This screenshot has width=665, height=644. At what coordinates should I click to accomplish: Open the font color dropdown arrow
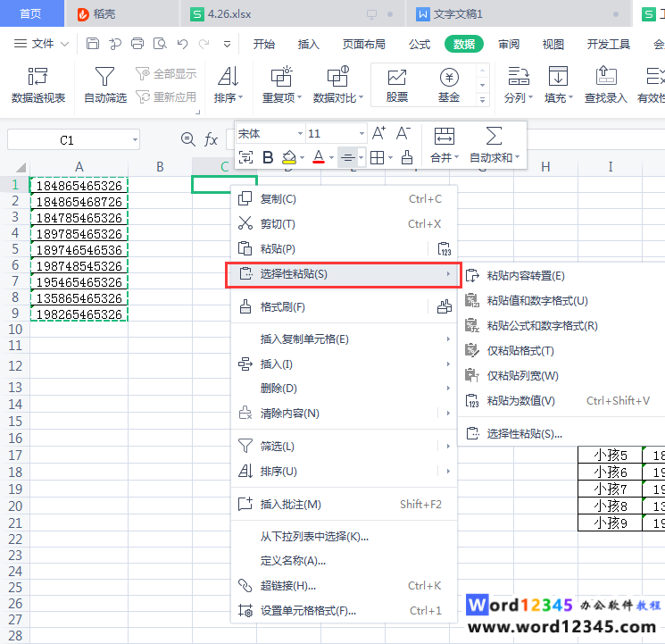point(331,158)
